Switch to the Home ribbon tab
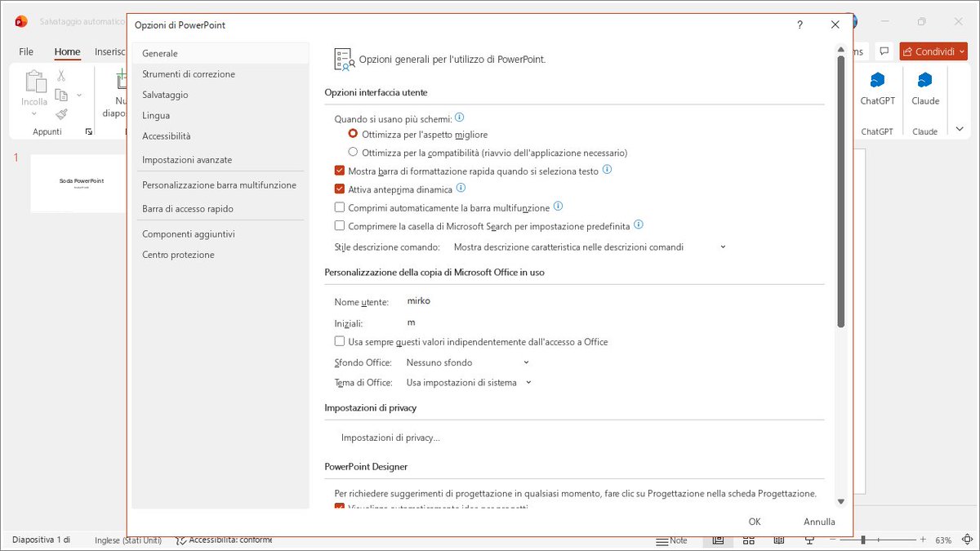The width and height of the screenshot is (980, 551). pos(67,51)
